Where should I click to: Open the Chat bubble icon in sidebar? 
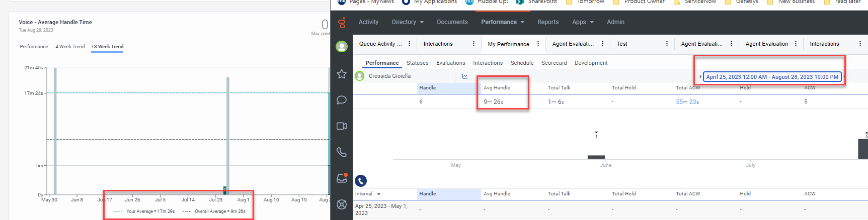point(342,100)
